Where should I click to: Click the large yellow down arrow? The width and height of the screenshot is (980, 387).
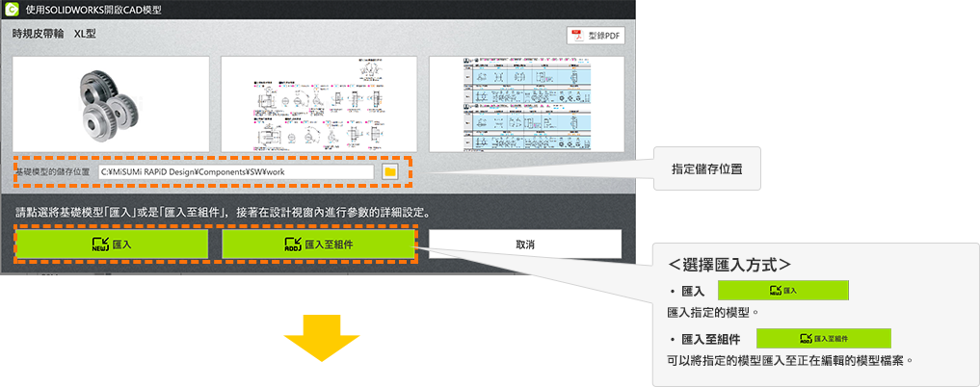(x=324, y=345)
